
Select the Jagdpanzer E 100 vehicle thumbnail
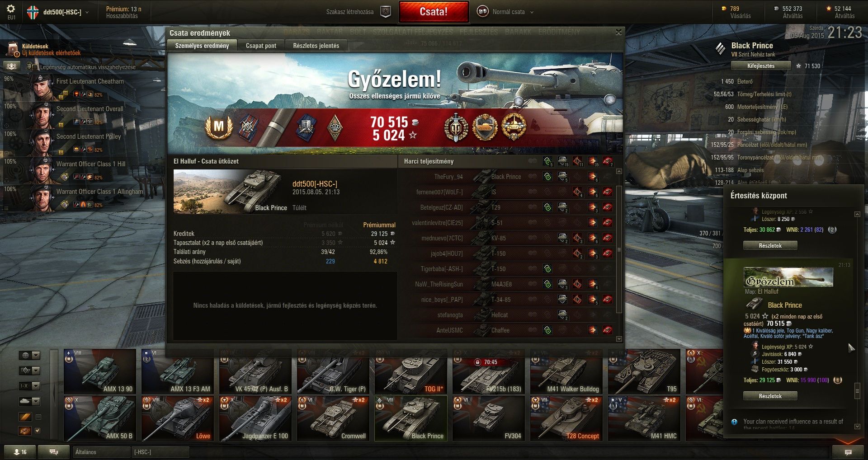255,419
